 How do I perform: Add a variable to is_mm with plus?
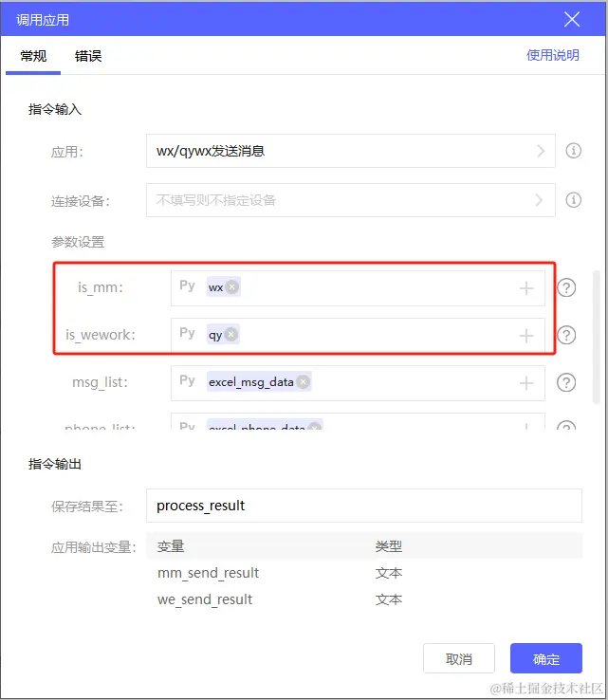pos(526,288)
